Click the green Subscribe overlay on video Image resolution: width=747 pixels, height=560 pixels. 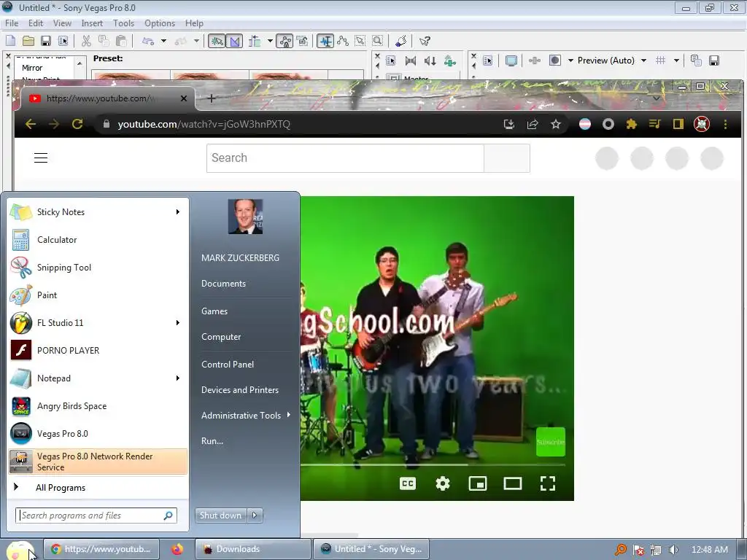point(550,441)
